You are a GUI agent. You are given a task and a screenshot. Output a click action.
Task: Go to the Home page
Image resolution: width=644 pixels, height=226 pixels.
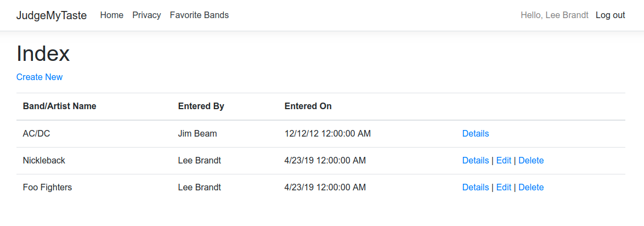coord(112,15)
